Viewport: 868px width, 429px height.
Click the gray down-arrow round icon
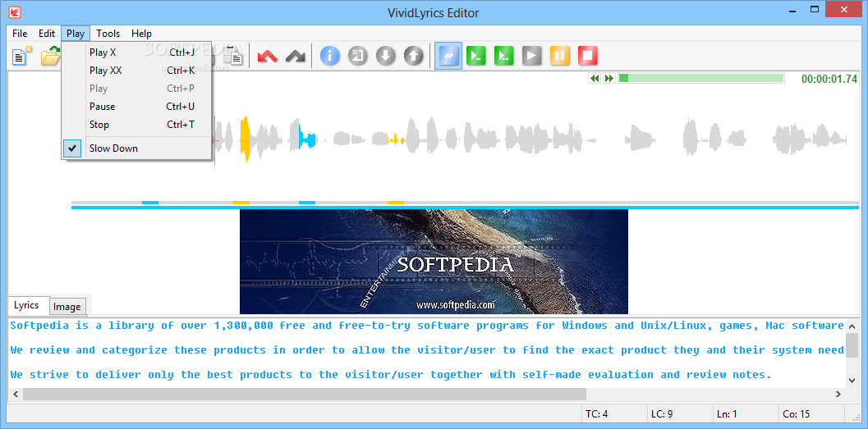(386, 56)
